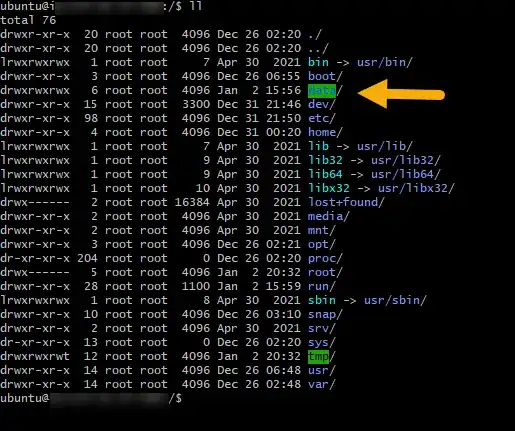Click the 'etc/' directory name
This screenshot has width=515, height=431.
pos(321,118)
